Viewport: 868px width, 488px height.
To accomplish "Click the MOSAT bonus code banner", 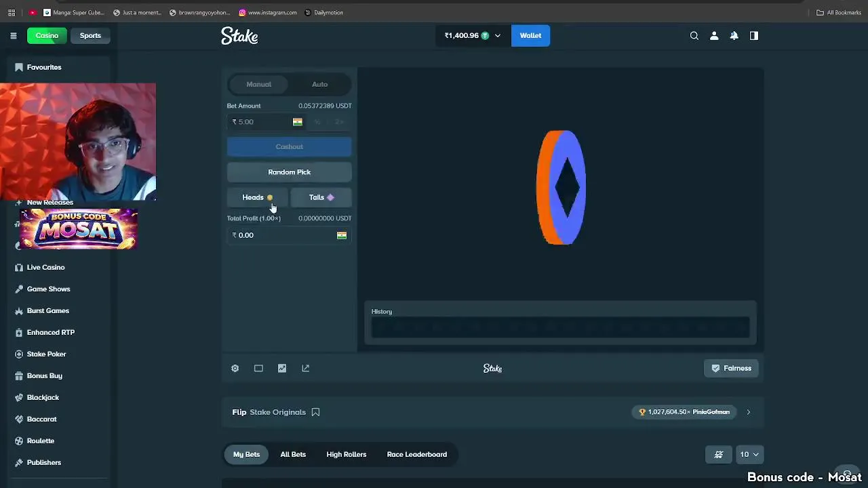I will coord(79,229).
